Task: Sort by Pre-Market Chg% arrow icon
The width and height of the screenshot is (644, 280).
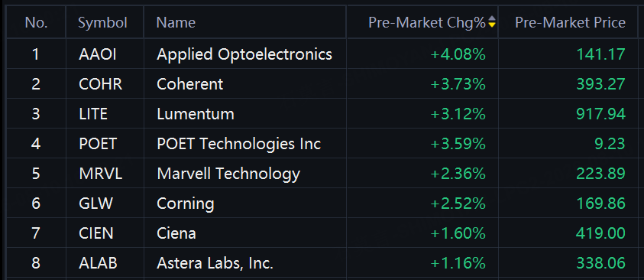Action: 492,22
